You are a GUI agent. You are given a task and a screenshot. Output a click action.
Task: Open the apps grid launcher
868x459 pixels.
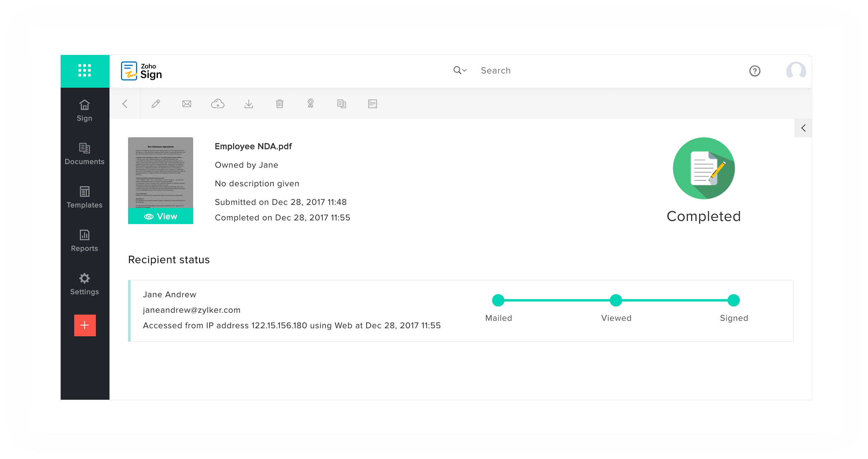pos(85,70)
